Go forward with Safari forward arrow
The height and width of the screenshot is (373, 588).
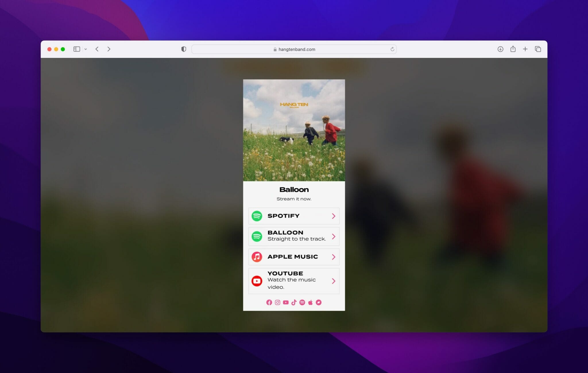109,49
